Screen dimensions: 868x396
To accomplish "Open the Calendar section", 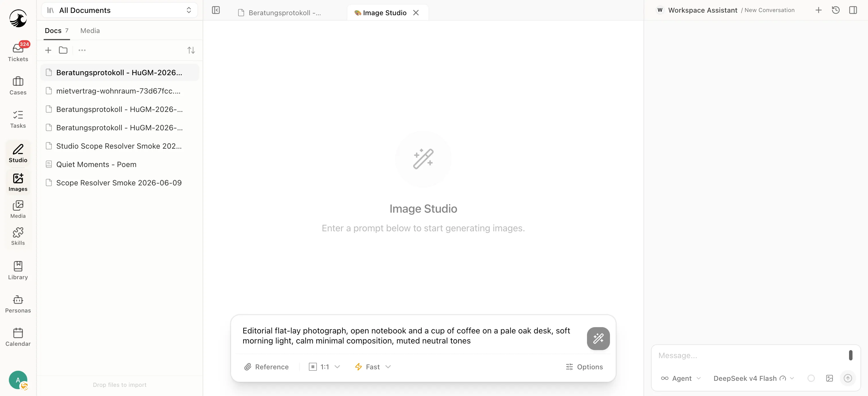I will [18, 337].
